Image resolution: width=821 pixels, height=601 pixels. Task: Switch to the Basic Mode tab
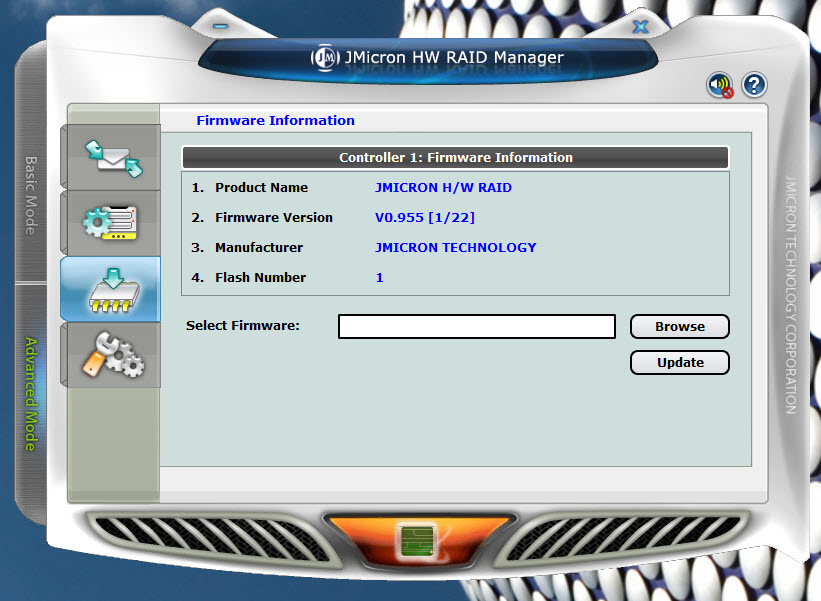[31, 195]
